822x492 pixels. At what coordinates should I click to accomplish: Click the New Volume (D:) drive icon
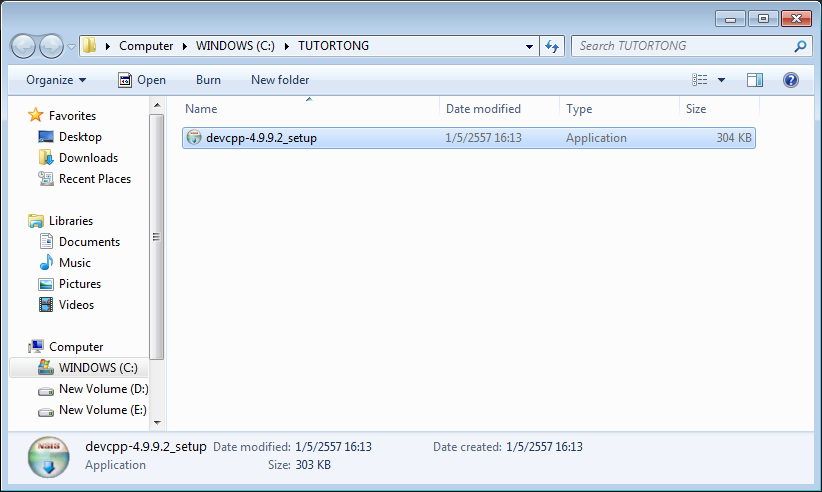46,391
